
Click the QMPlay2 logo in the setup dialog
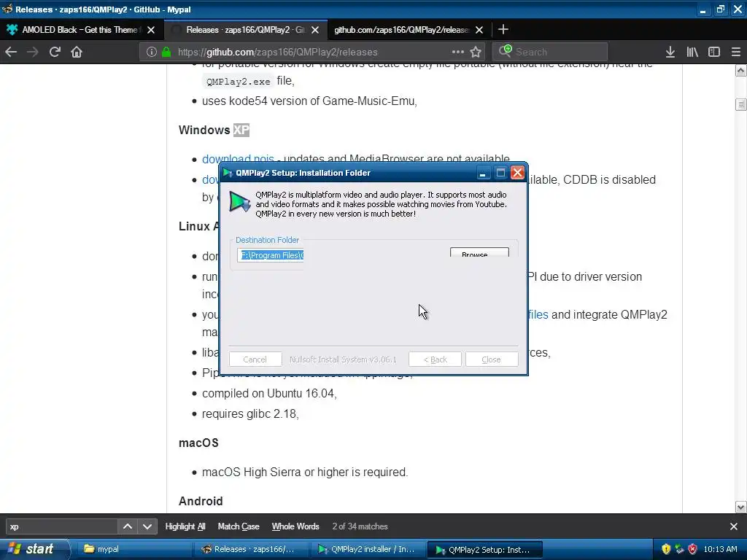click(239, 202)
